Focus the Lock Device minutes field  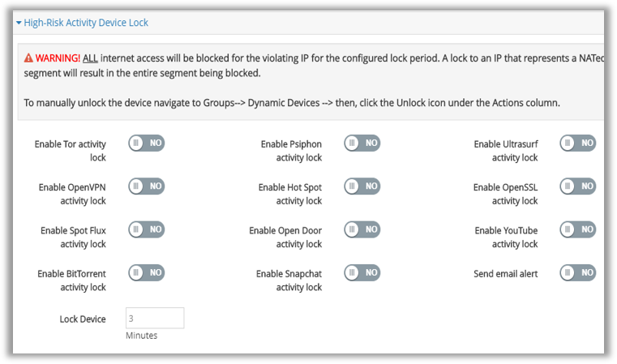click(155, 318)
